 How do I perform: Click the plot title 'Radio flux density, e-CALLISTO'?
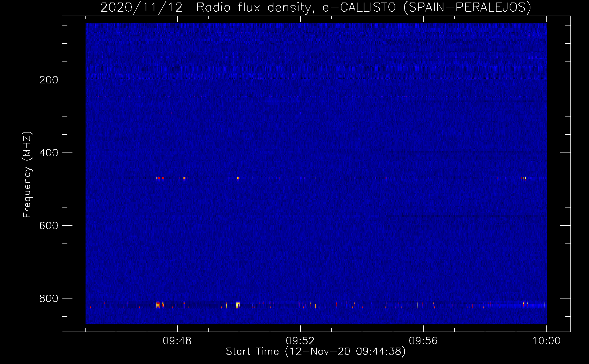click(x=296, y=7)
